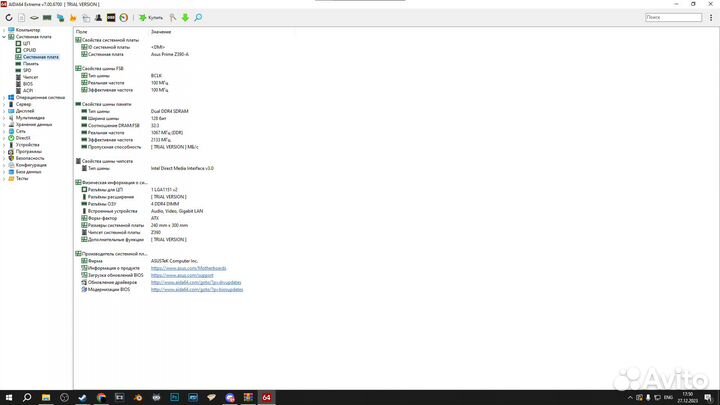
Task: Select ЦП in the tree
Action: (x=26, y=43)
